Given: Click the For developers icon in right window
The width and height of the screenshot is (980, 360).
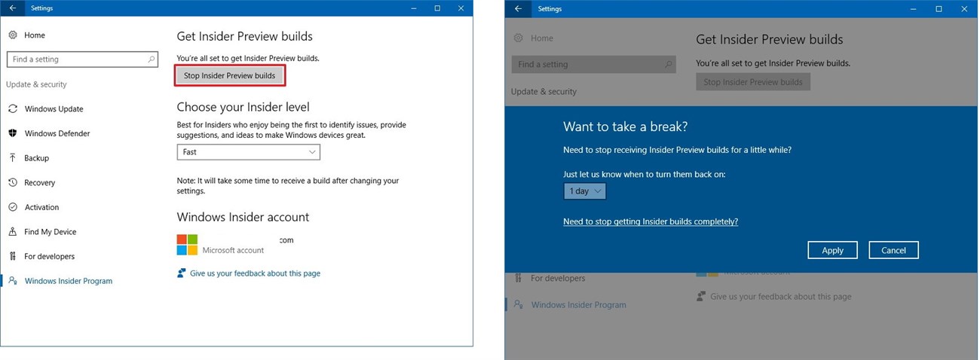Looking at the screenshot, I should 518,278.
